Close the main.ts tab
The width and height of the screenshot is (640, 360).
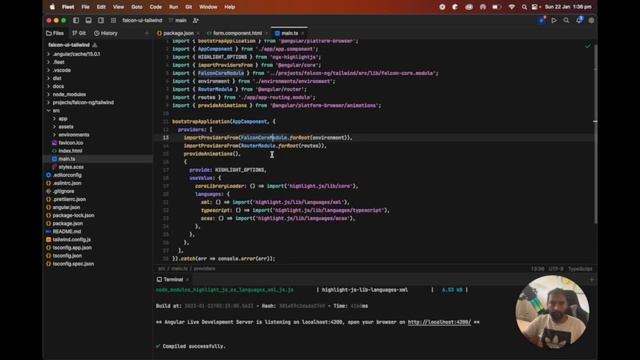tap(302, 33)
